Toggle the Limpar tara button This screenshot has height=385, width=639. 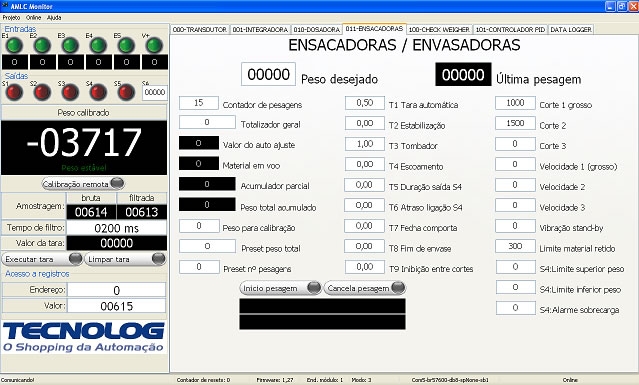tap(126, 259)
